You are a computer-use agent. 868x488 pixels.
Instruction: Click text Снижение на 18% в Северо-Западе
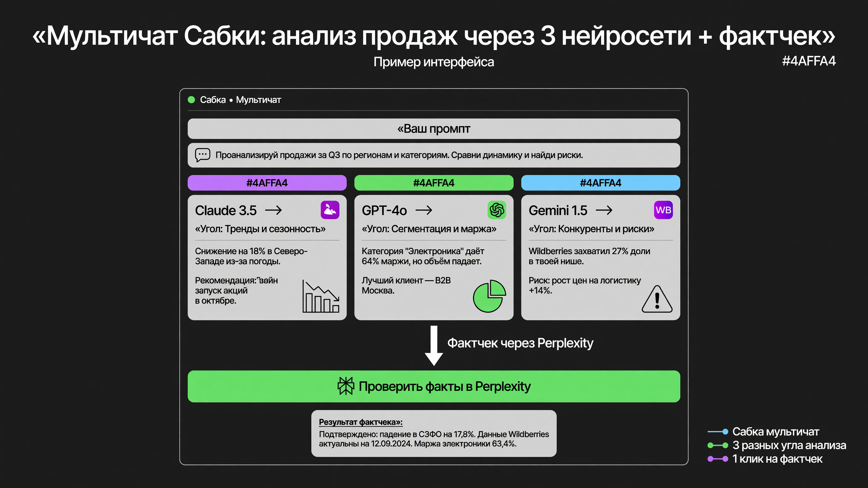point(251,256)
